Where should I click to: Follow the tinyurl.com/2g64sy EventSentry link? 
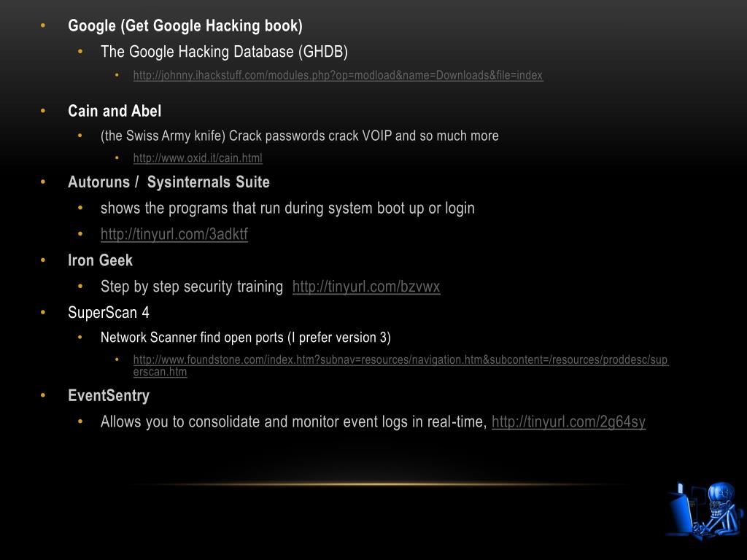(x=569, y=421)
